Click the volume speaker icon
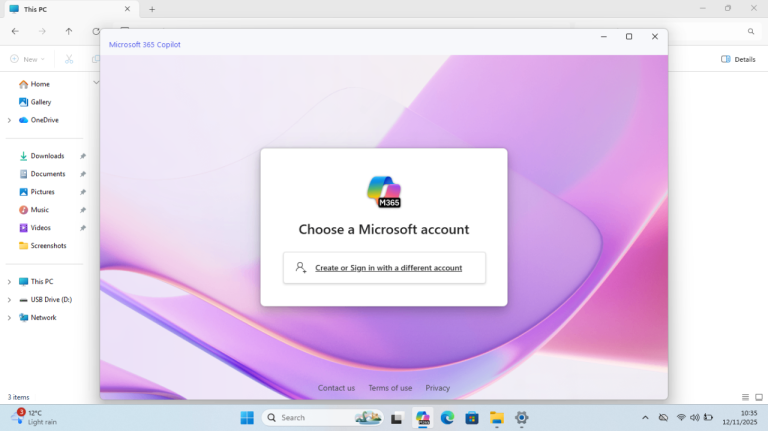The width and height of the screenshot is (768, 431). pyautogui.click(x=695, y=418)
